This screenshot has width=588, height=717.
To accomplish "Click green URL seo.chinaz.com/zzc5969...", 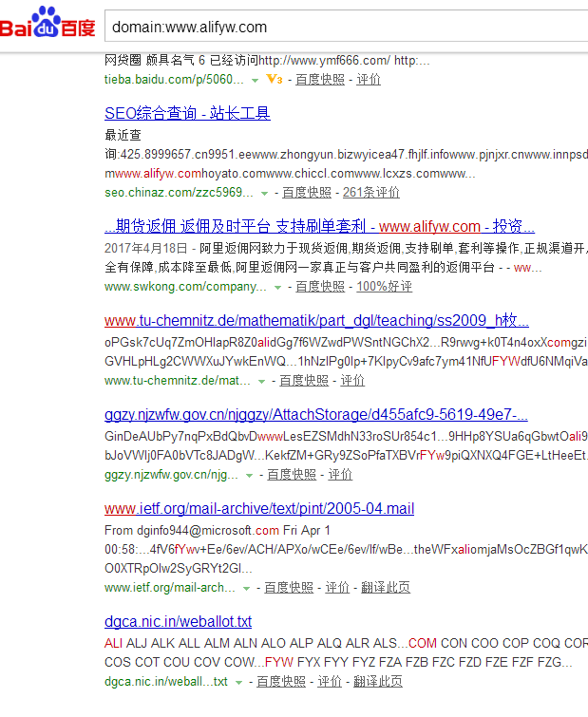I will pyautogui.click(x=179, y=193).
